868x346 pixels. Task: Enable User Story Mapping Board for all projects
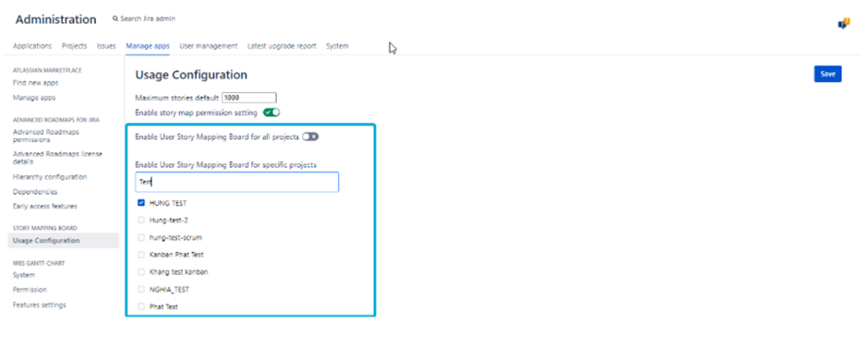click(x=310, y=137)
